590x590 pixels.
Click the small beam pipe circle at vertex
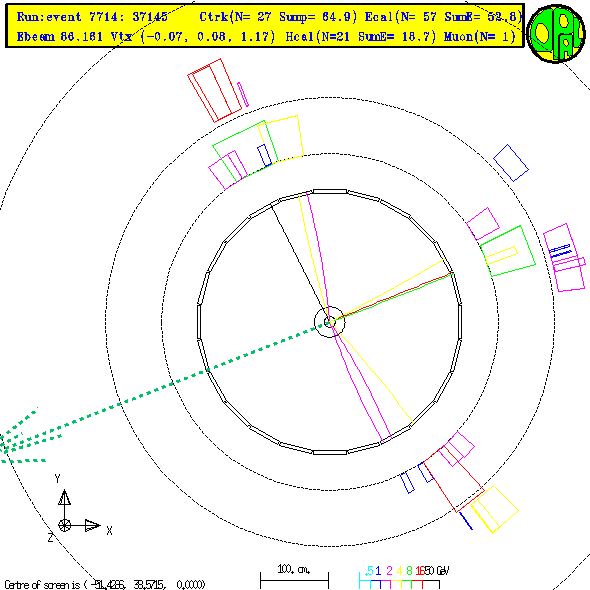(x=329, y=322)
